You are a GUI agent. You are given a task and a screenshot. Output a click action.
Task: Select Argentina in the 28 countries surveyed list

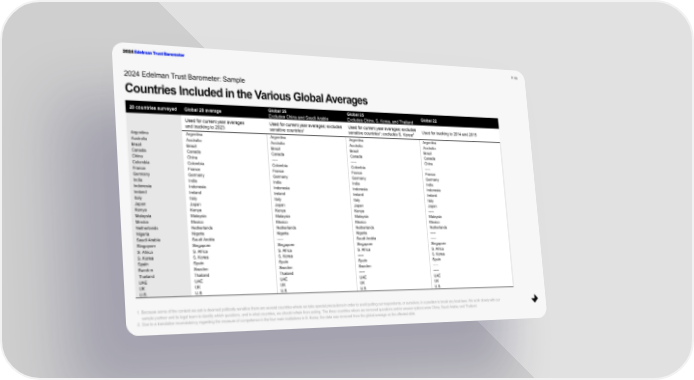coord(139,132)
